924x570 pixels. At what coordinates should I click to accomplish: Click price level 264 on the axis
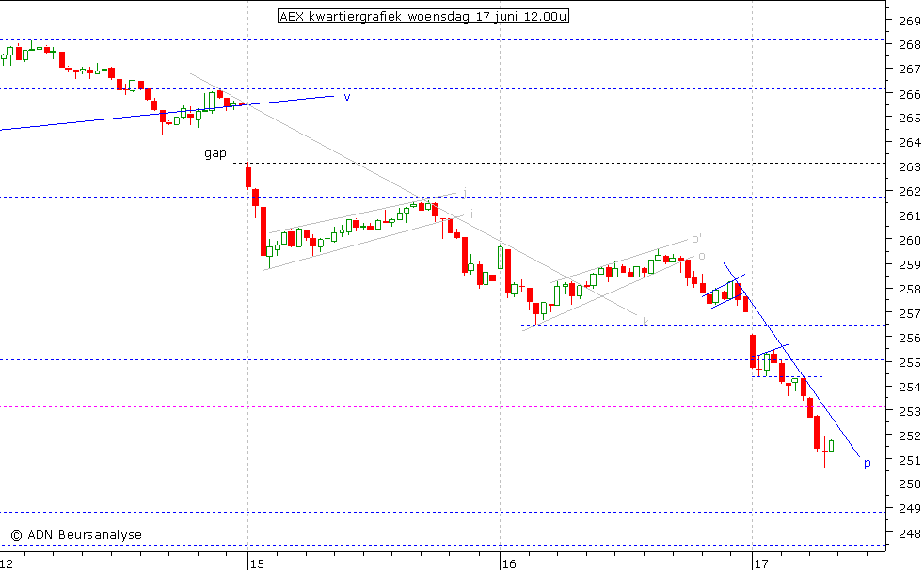click(x=909, y=143)
